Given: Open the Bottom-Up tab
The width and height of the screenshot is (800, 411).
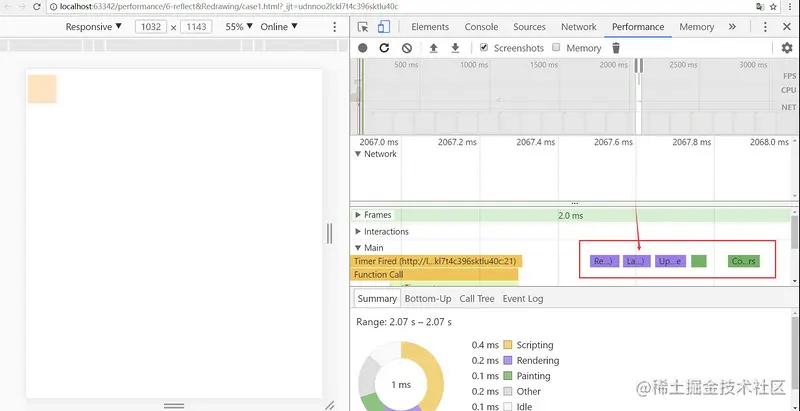Looking at the screenshot, I should point(428,299).
